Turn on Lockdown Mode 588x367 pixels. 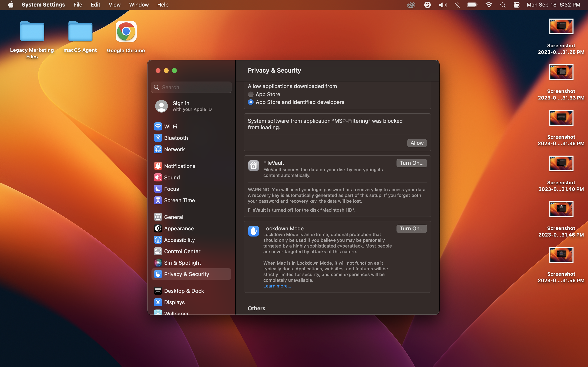point(412,228)
